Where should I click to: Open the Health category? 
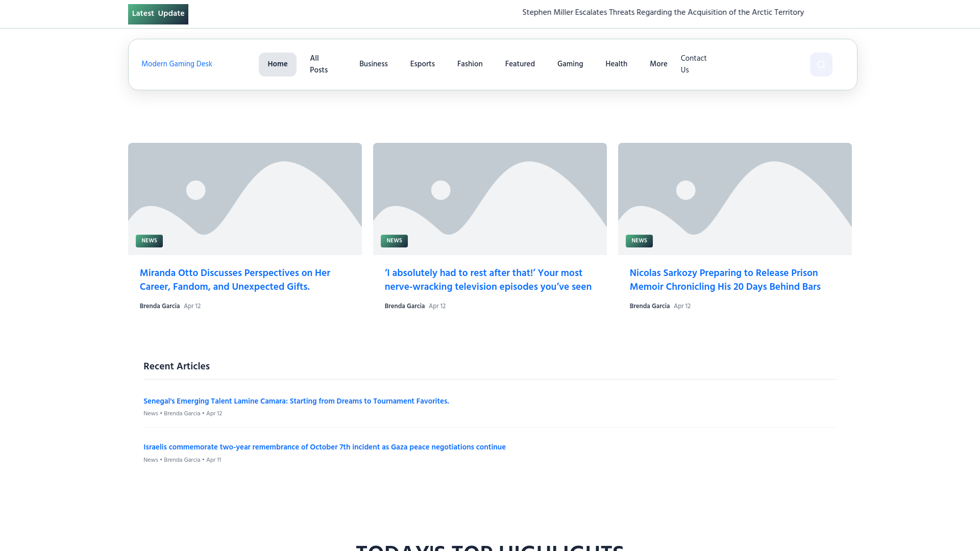(x=617, y=64)
